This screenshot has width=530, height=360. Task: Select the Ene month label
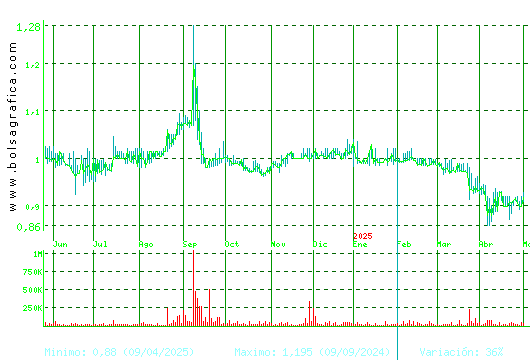pyautogui.click(x=360, y=244)
